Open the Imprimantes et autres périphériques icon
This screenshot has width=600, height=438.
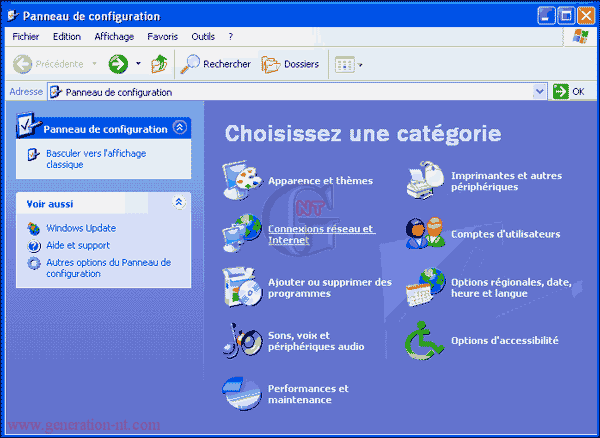[x=426, y=180]
